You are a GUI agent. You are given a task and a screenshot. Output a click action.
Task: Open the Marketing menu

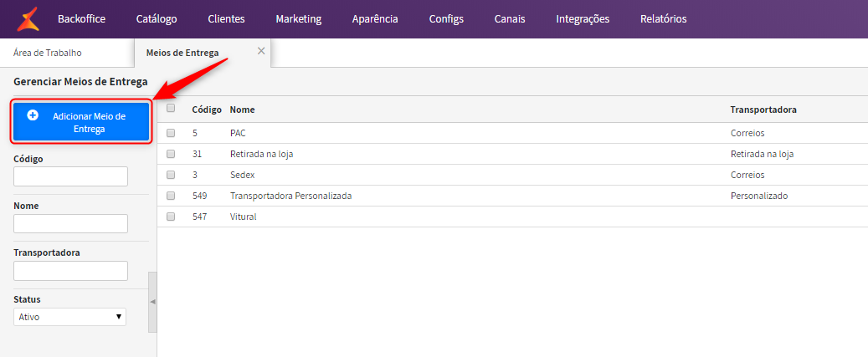click(x=298, y=18)
